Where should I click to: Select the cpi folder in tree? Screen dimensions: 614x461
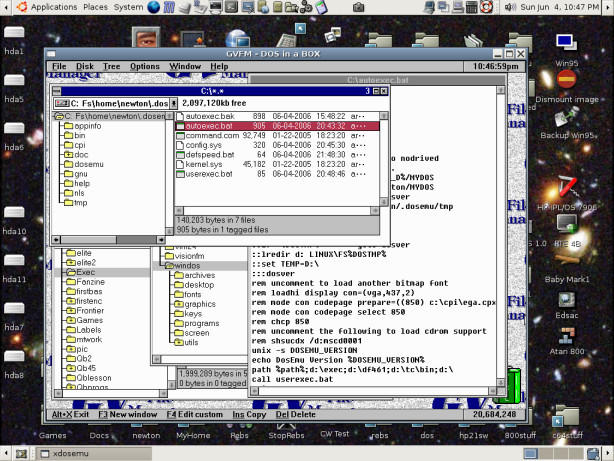[x=75, y=145]
